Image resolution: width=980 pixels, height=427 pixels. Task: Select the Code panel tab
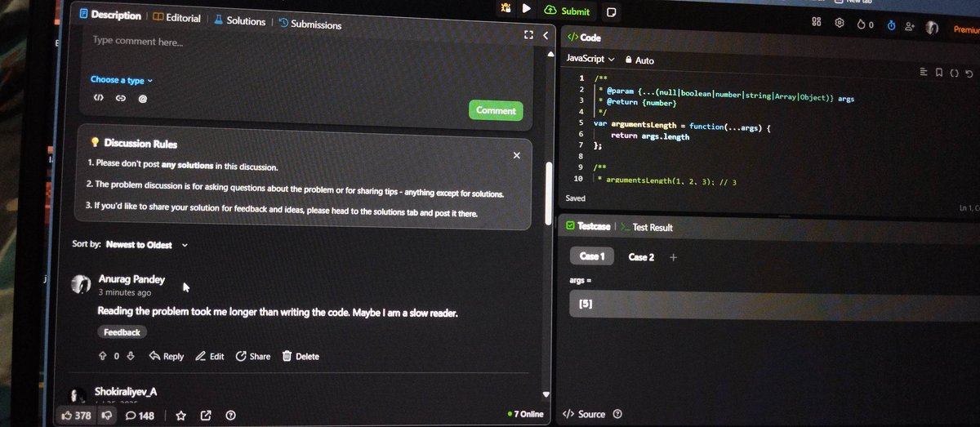tap(584, 38)
